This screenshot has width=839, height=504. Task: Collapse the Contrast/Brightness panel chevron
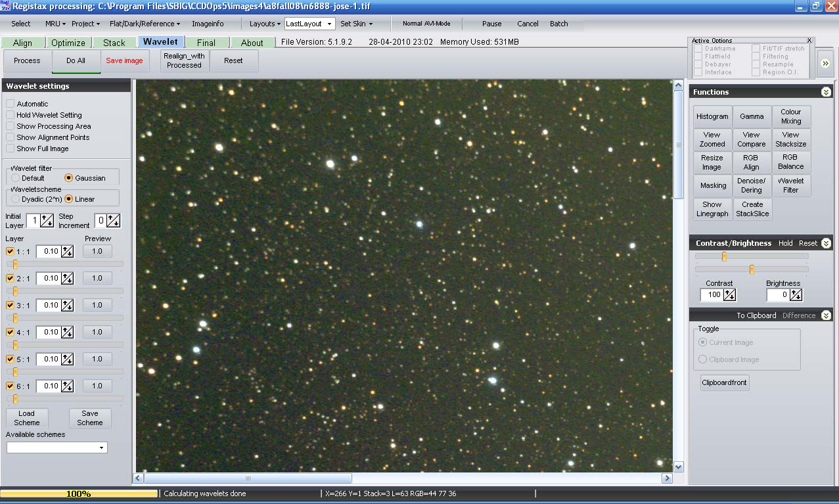[x=826, y=243]
